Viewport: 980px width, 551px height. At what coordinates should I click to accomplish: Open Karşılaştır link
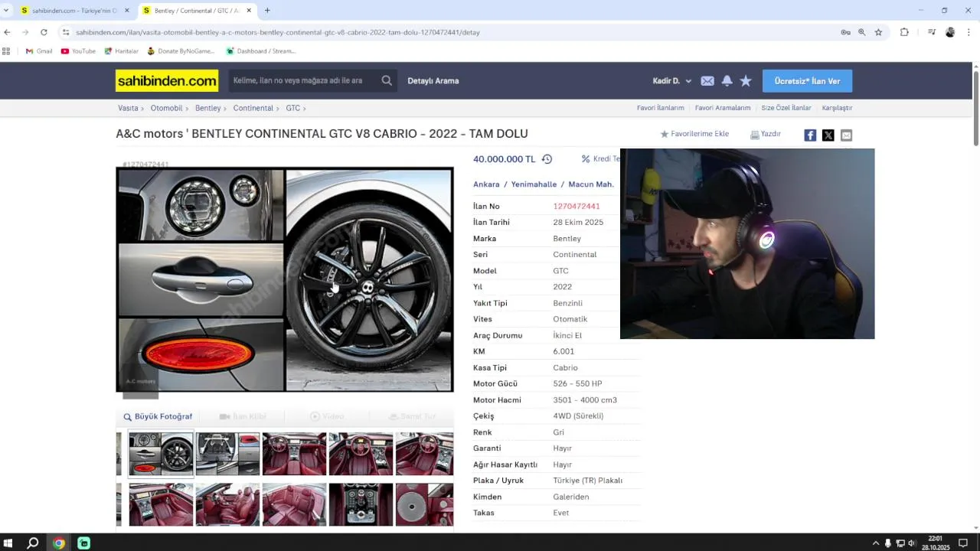pyautogui.click(x=837, y=108)
